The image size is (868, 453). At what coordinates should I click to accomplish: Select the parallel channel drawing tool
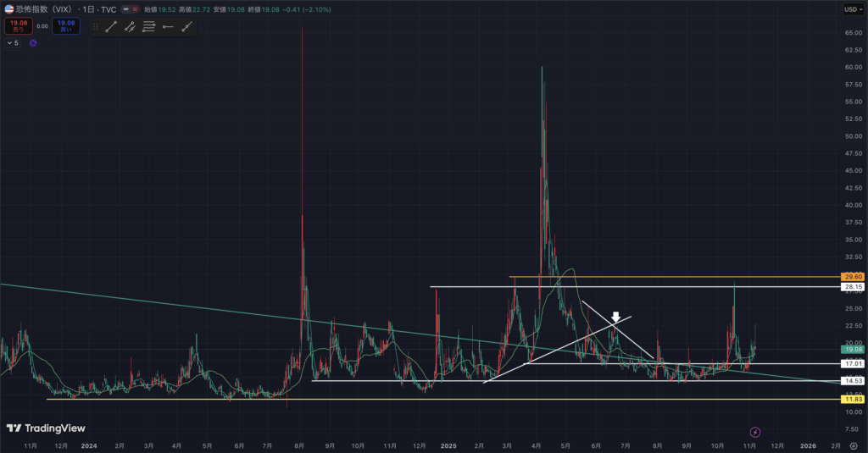(x=130, y=27)
